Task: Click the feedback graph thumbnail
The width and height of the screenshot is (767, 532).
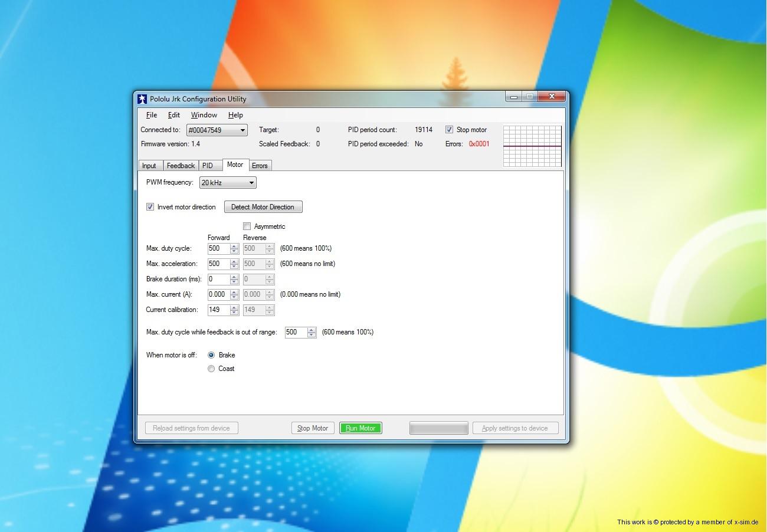Action: 532,146
